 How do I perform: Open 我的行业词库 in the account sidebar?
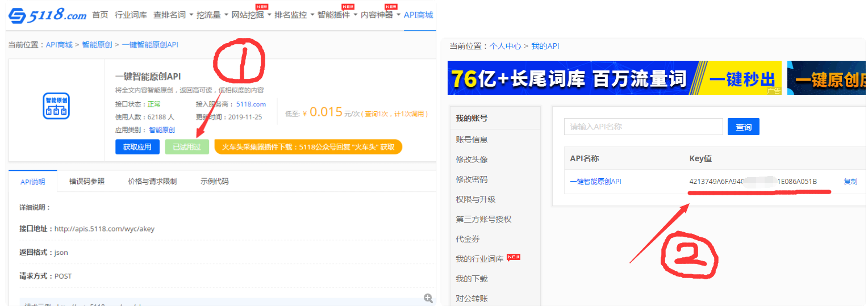pyautogui.click(x=479, y=259)
